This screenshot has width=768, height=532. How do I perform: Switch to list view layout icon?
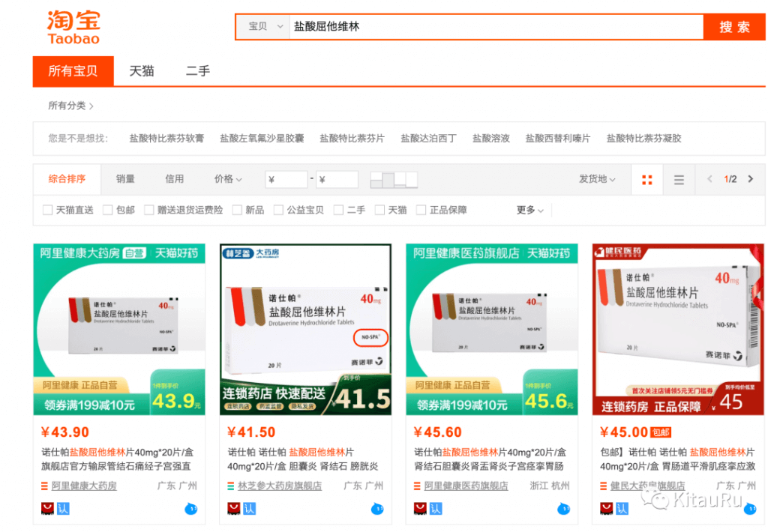[x=679, y=180]
